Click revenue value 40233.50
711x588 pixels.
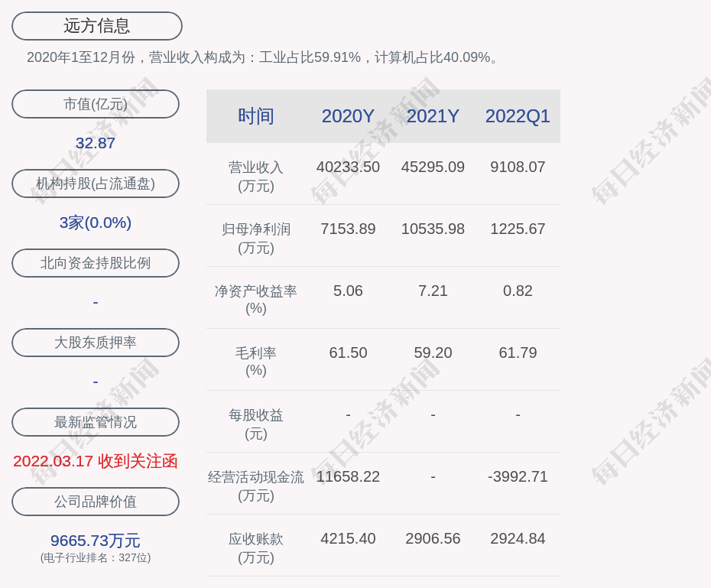coord(348,167)
